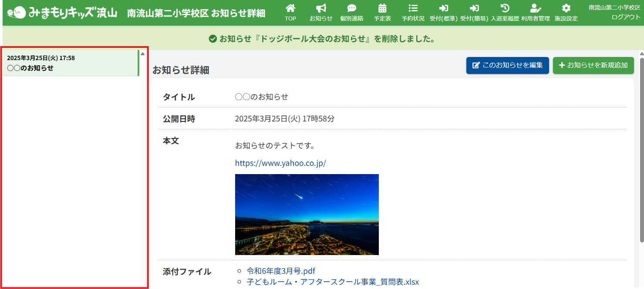Open the yahoo.co.jp link

[280, 163]
